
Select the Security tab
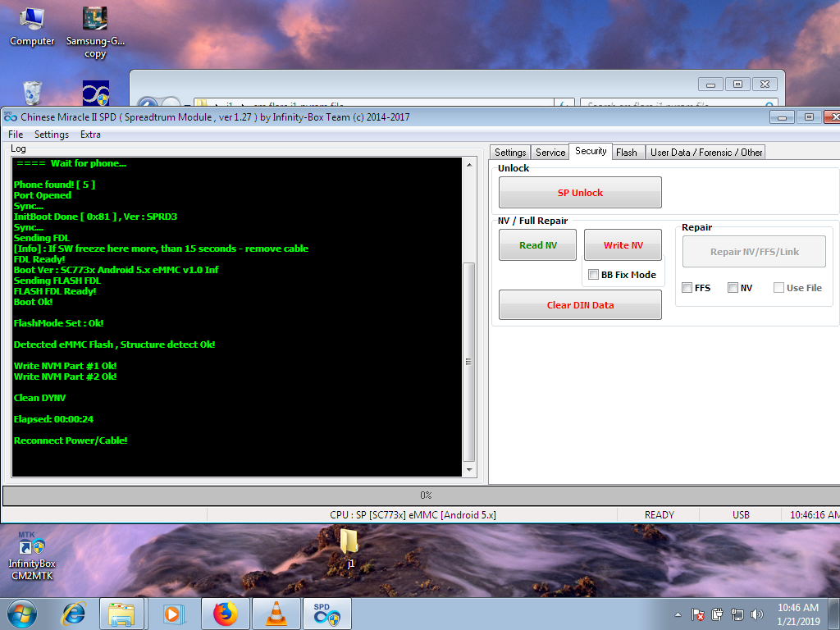coord(591,151)
